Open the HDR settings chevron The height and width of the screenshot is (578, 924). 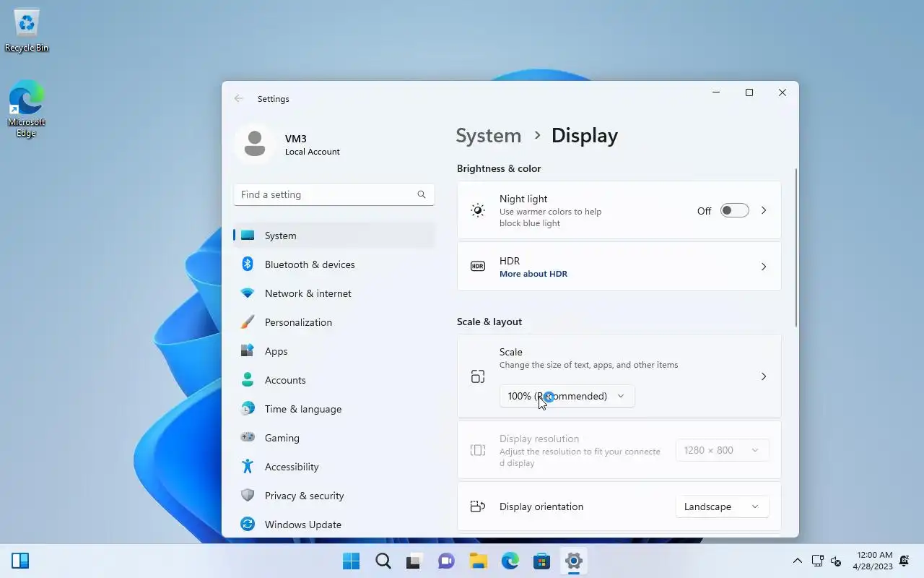[764, 267]
